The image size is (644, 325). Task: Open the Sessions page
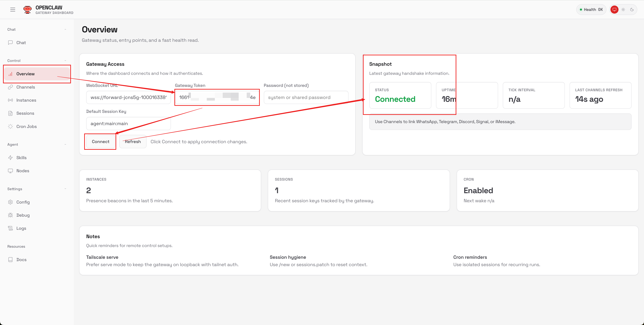[x=25, y=113]
